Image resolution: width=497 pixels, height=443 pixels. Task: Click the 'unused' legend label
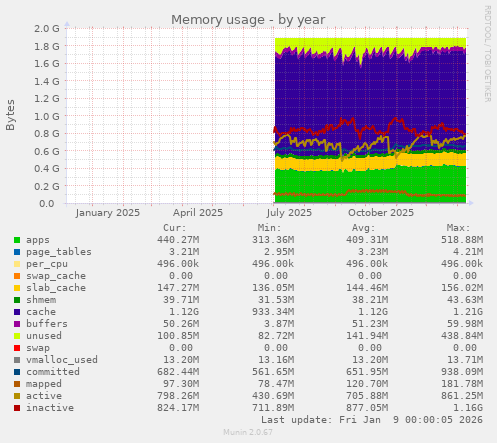click(x=44, y=336)
